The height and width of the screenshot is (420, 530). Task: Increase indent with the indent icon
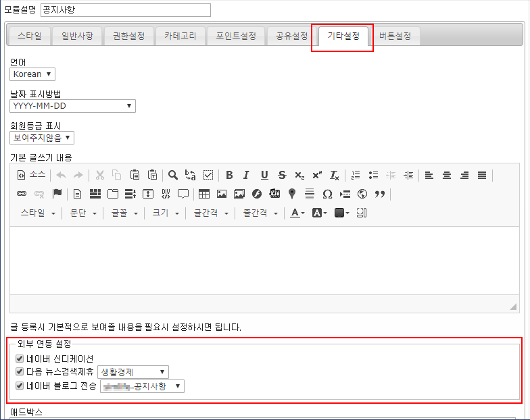click(408, 175)
